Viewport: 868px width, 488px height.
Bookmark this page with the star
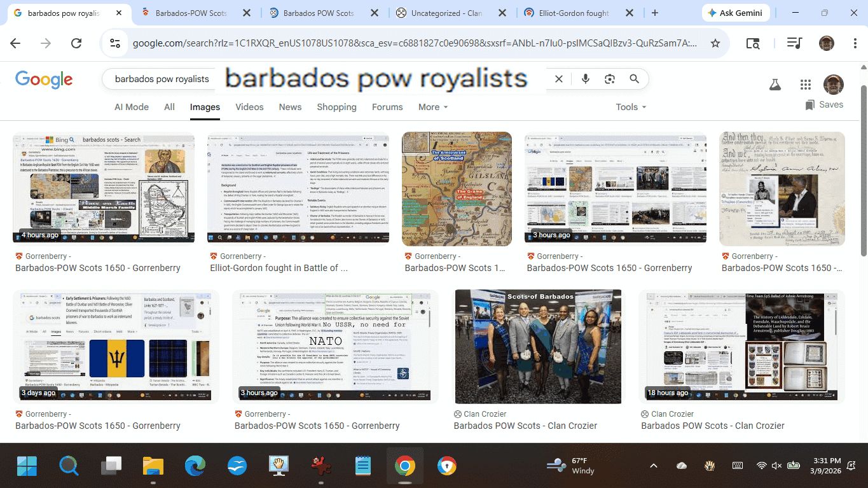715,43
